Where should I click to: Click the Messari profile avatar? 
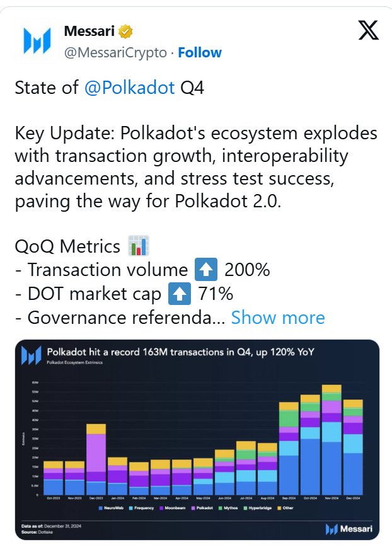tap(37, 42)
